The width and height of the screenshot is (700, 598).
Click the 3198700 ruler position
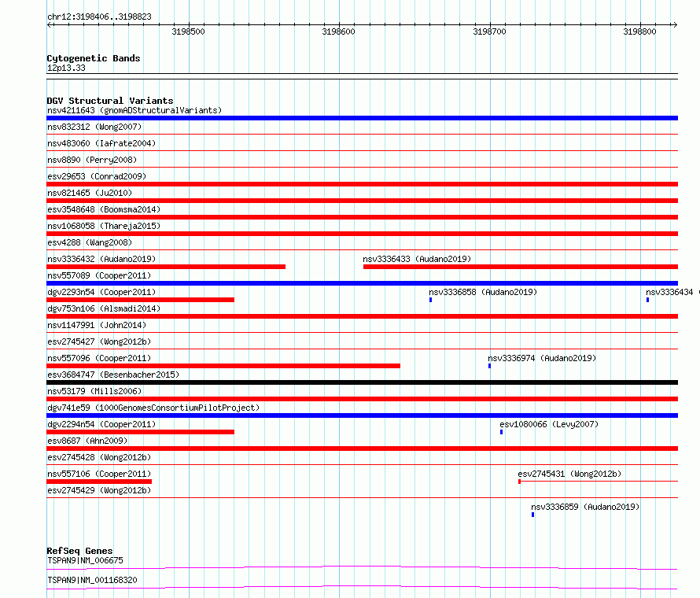(489, 31)
